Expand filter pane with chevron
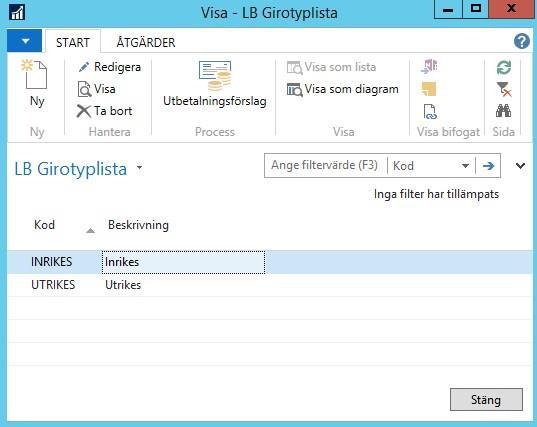The width and height of the screenshot is (537, 427). point(520,166)
